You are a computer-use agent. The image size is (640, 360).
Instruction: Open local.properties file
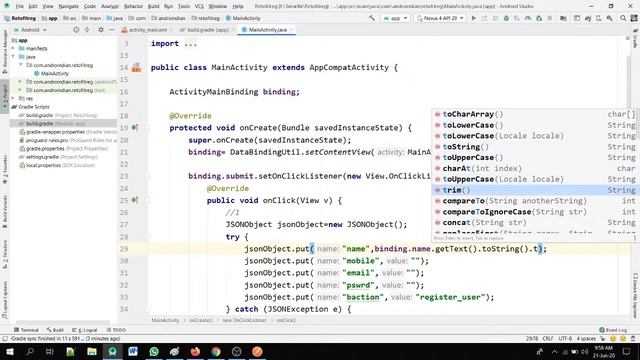pyautogui.click(x=58, y=166)
